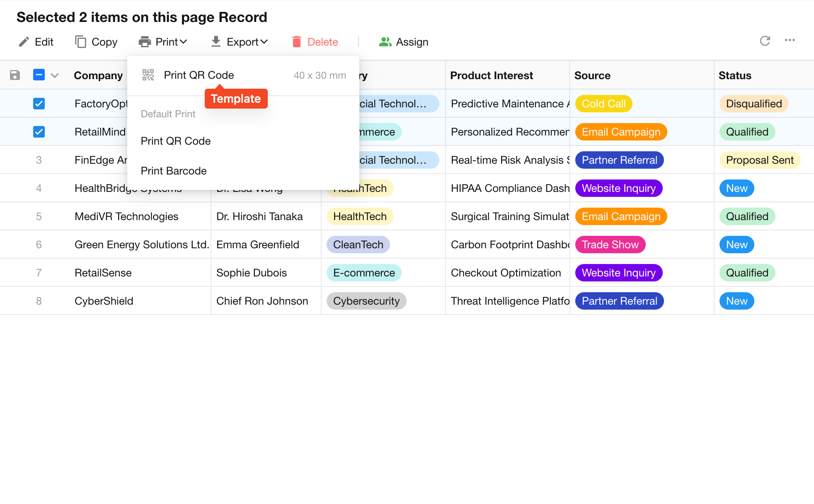Click the Export download icon
The width and height of the screenshot is (814, 504).
tap(216, 42)
